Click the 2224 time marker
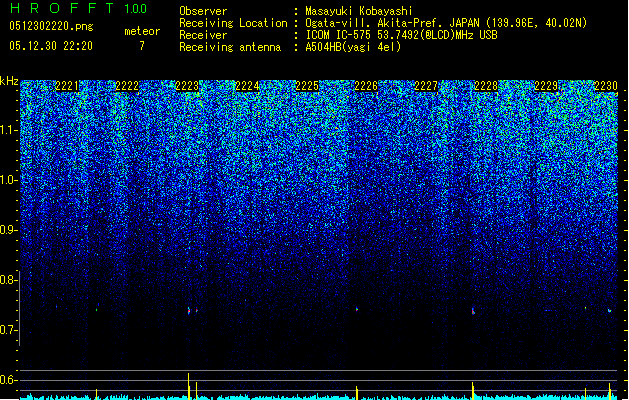The image size is (629, 400). coord(247,86)
